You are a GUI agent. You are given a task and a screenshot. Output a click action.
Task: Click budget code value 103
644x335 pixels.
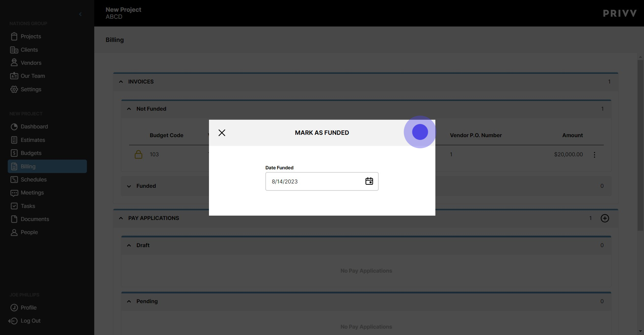tap(154, 154)
